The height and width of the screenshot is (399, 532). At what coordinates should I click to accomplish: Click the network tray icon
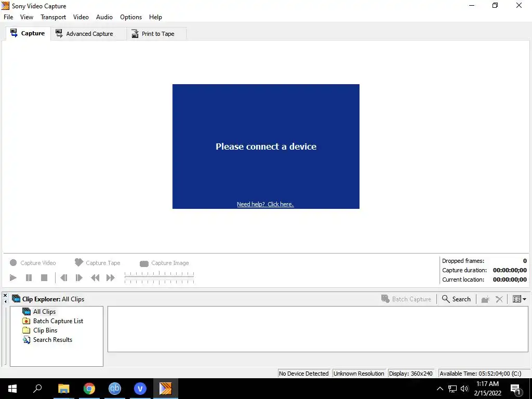pyautogui.click(x=453, y=389)
